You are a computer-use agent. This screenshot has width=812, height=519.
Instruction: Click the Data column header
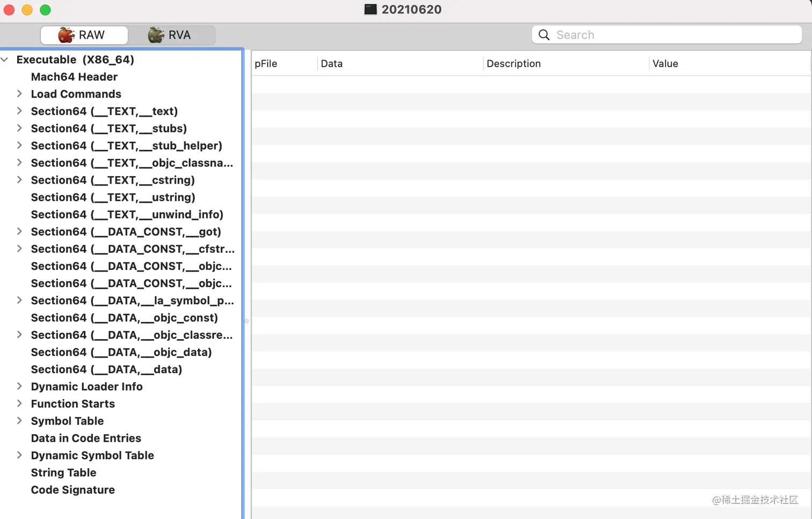coord(400,63)
